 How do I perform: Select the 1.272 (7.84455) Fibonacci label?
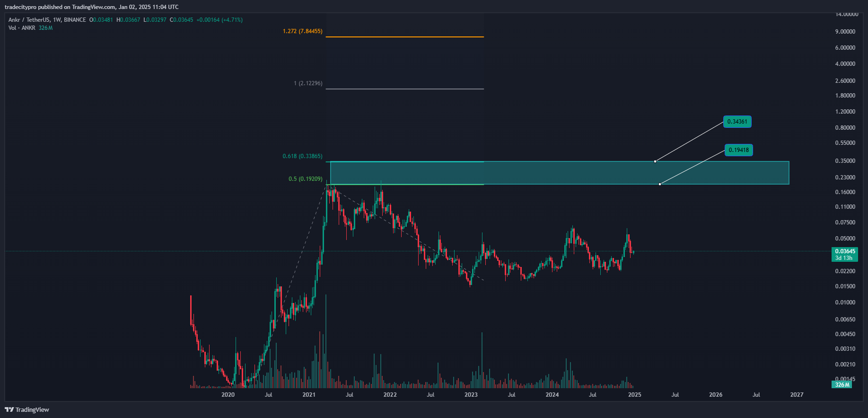pyautogui.click(x=303, y=31)
